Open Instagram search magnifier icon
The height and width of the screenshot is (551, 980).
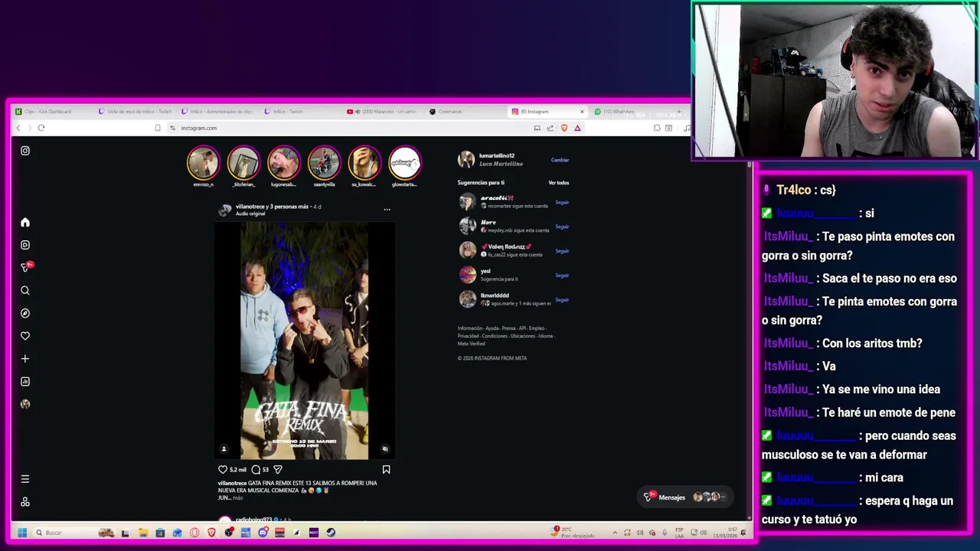click(x=25, y=290)
